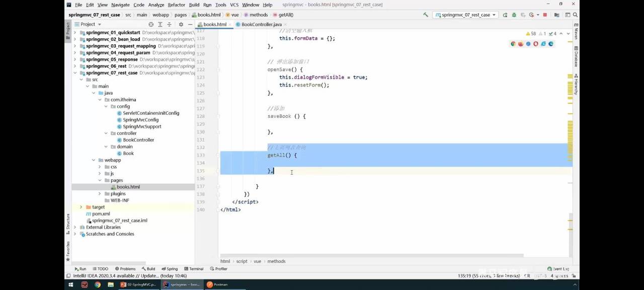Image resolution: width=644 pixels, height=290 pixels.
Task: Open the Spring tool window button
Action: 170,269
